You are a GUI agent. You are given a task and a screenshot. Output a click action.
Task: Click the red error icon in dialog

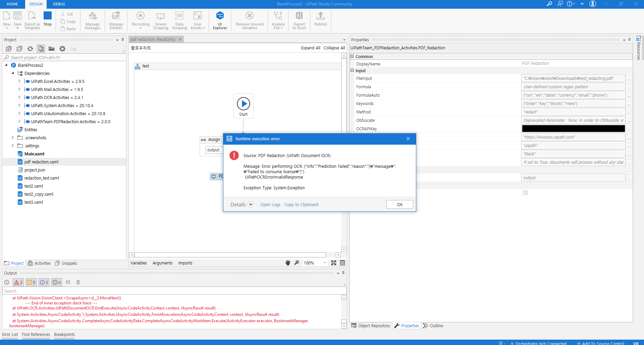click(234, 155)
